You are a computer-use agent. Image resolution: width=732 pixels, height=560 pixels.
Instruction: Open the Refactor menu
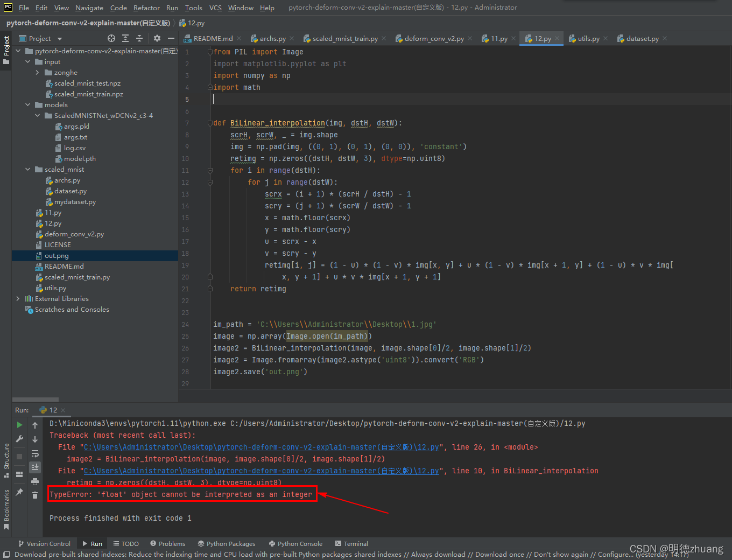click(x=146, y=8)
